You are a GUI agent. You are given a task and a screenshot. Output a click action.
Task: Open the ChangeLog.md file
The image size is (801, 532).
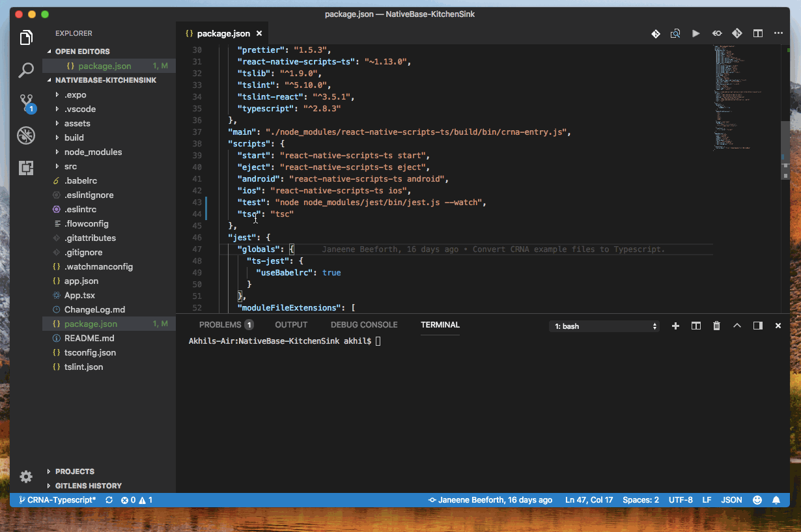tap(109, 309)
